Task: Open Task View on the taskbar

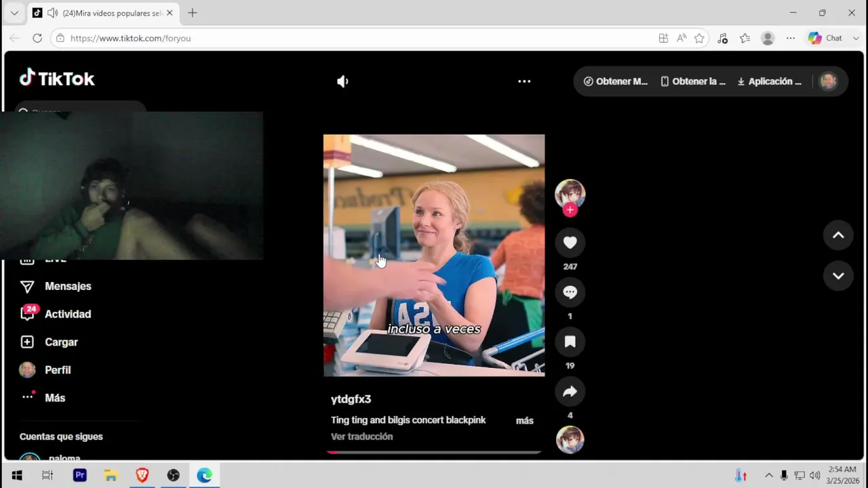Action: tap(47, 476)
